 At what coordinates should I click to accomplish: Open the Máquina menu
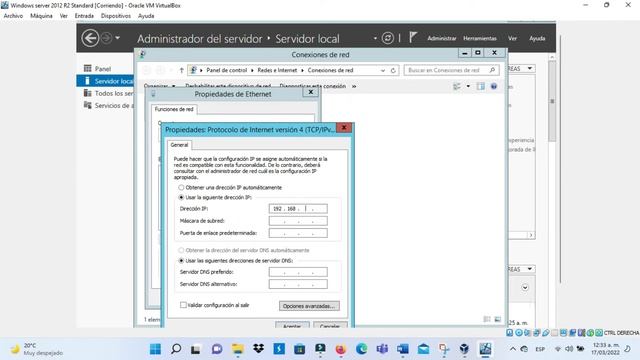(41, 16)
